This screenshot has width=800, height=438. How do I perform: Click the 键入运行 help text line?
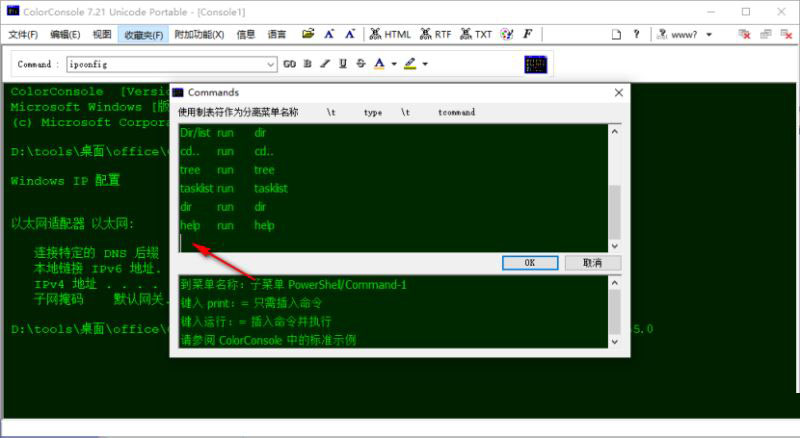(256, 322)
